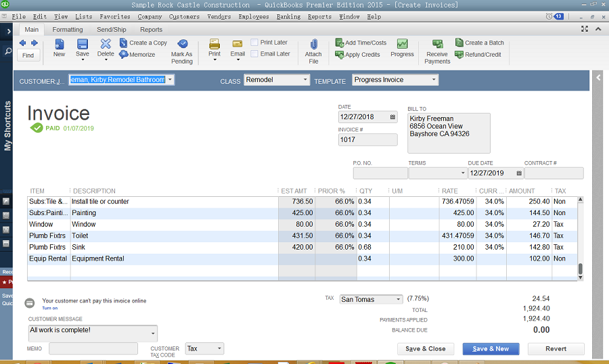
Task: Click the Turn on link
Action: tap(49, 308)
